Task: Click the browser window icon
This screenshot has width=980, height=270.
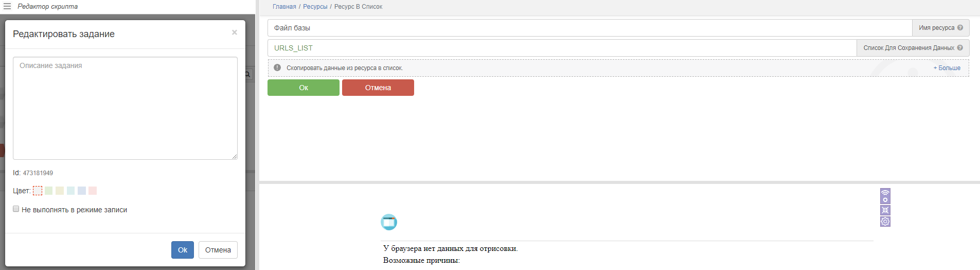Action: 389,222
